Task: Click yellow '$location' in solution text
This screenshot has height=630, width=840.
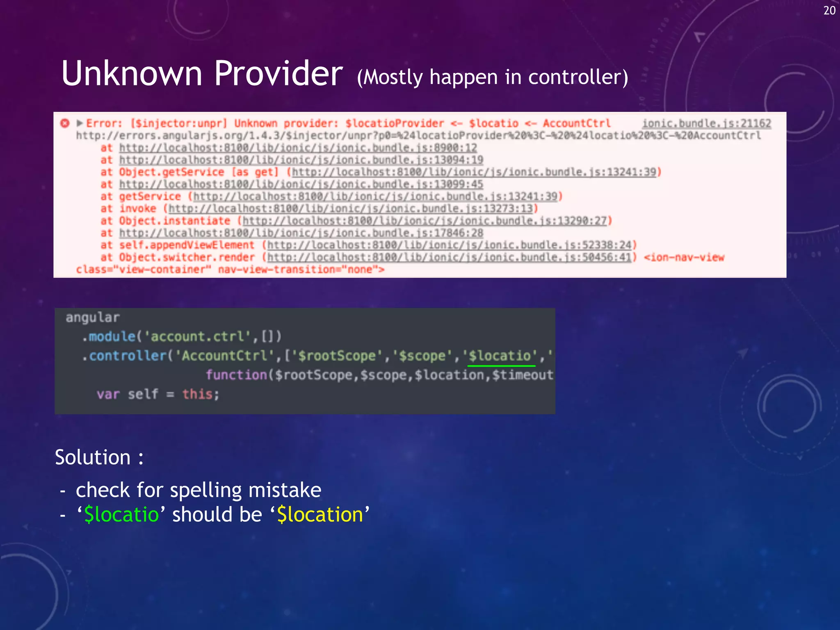Action: pos(320,514)
